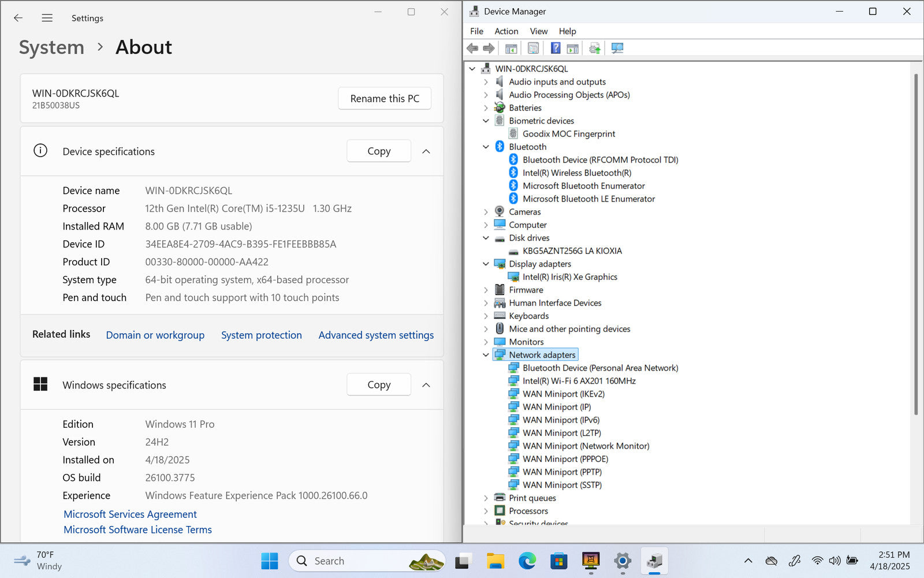Open Task View from the taskbar

463,561
